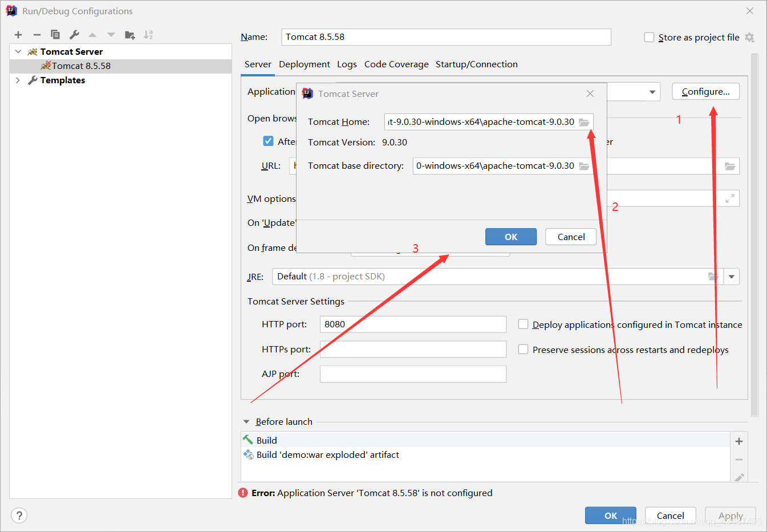Click the Remove Configuration minus icon
The height and width of the screenshot is (532, 767).
(37, 35)
